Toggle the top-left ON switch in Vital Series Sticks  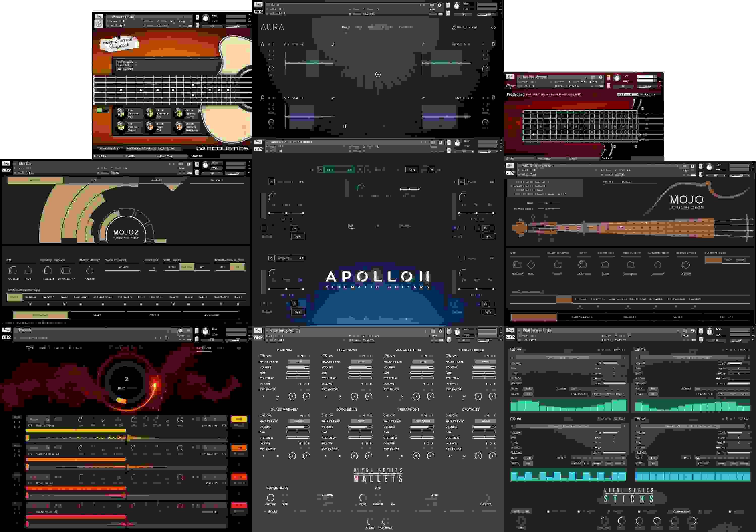(x=512, y=349)
